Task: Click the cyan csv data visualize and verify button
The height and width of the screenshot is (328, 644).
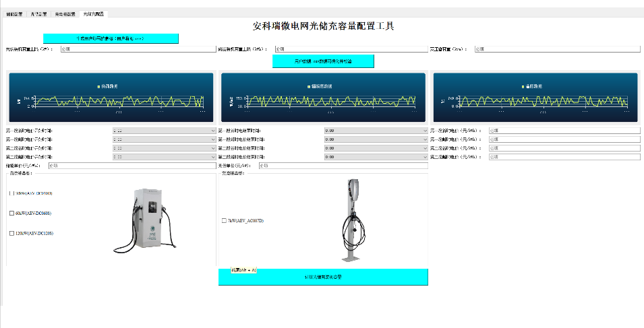Action: 323,61
